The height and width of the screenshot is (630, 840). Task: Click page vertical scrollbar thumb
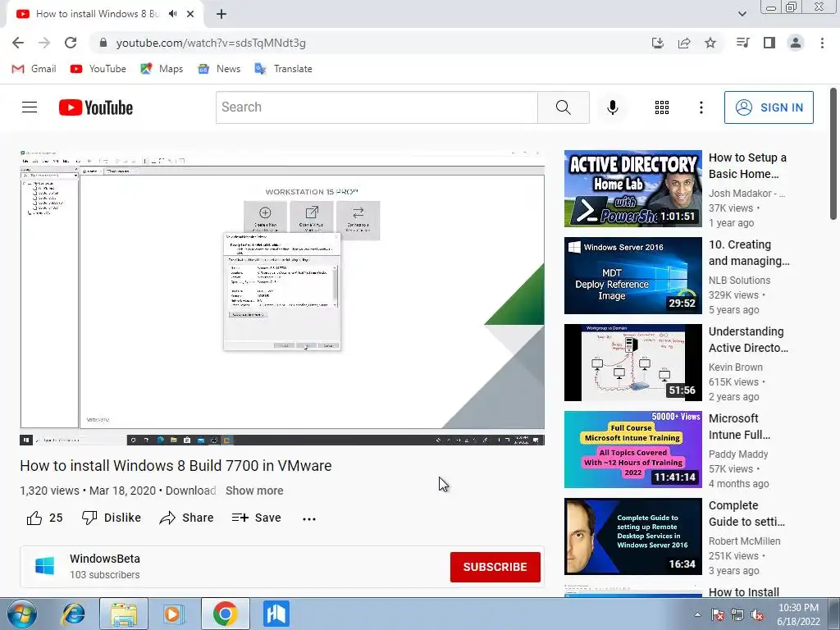tap(833, 153)
